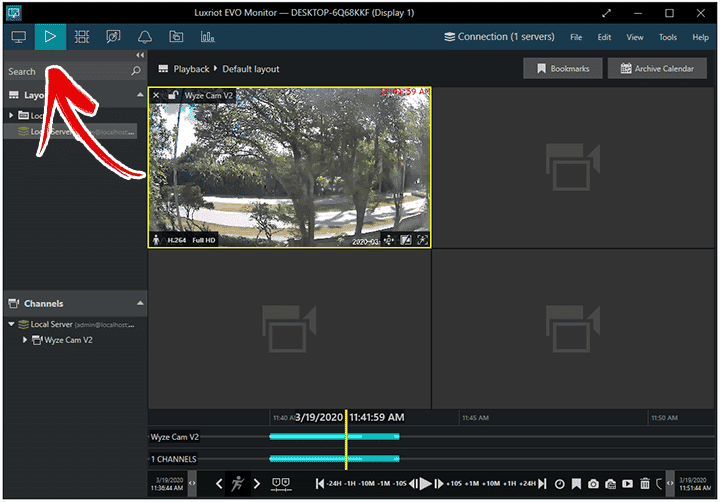The width and height of the screenshot is (720, 502).
Task: Collapse the Channels panel
Action: (x=140, y=303)
